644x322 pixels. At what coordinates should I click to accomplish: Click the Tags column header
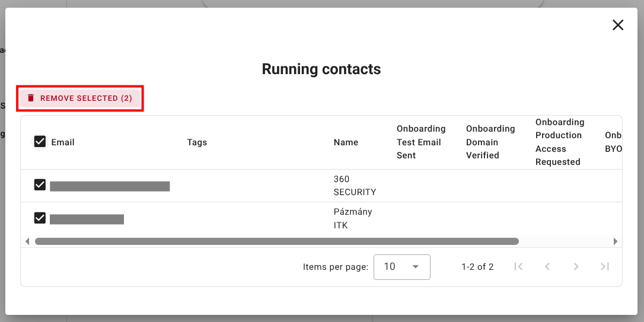(197, 142)
